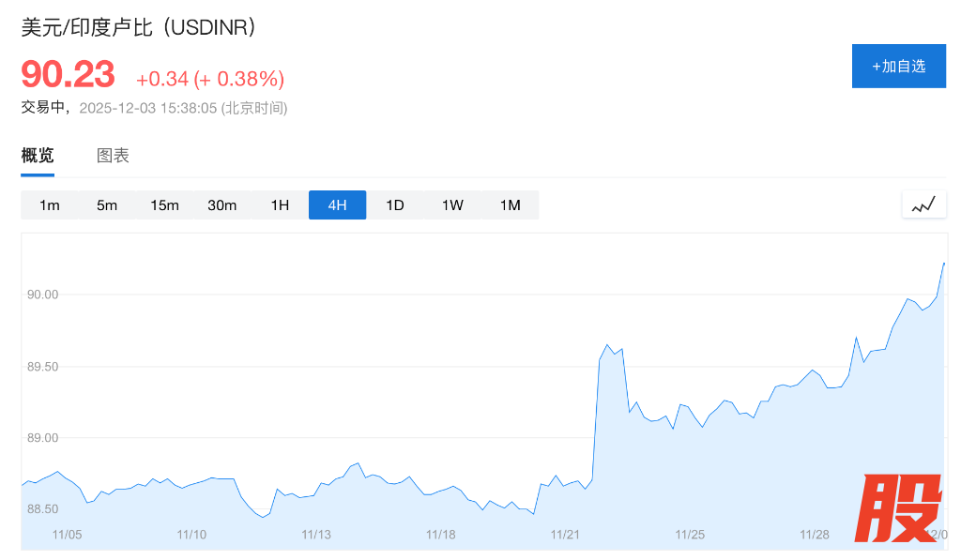Open the 图表 tab
Screen dimensions: 961x560
click(113, 156)
